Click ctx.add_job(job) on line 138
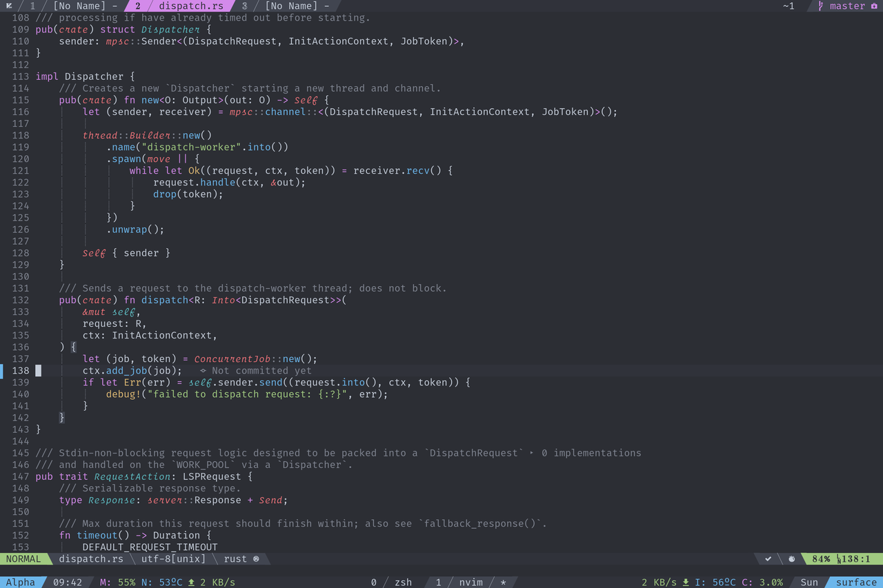Viewport: 883px width, 588px height. coord(132,370)
